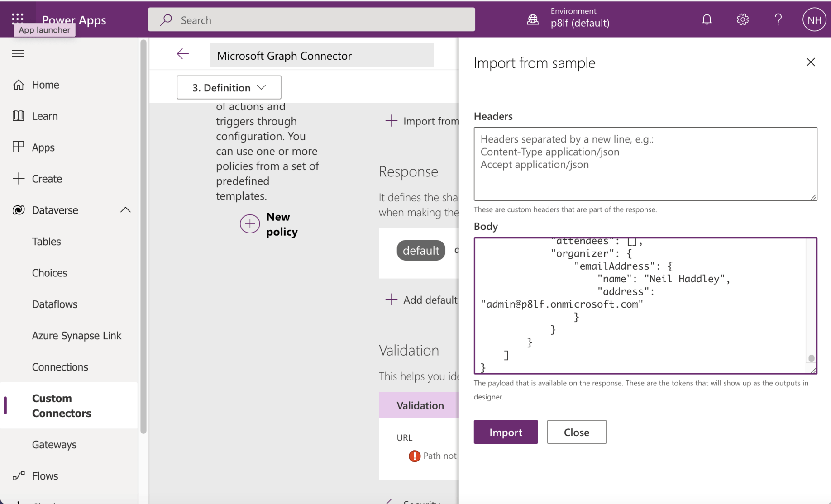Focus the Search box in header
This screenshot has height=504, width=831.
click(x=311, y=20)
